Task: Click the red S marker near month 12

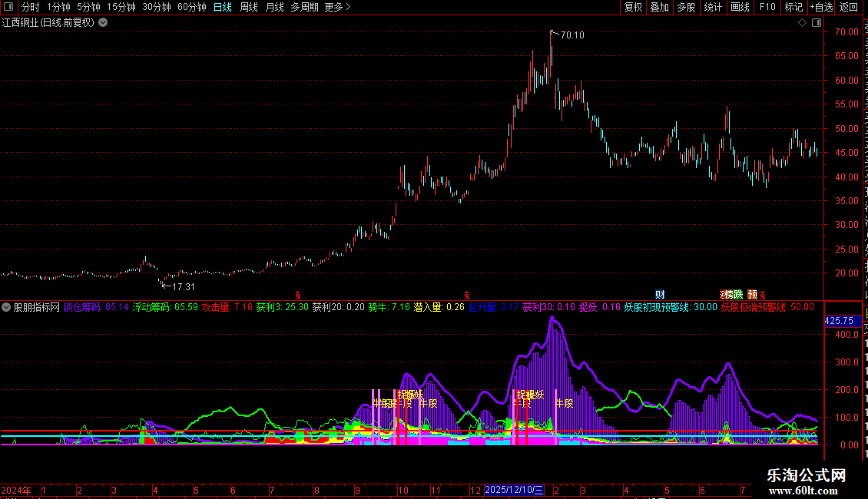Action: tap(467, 296)
